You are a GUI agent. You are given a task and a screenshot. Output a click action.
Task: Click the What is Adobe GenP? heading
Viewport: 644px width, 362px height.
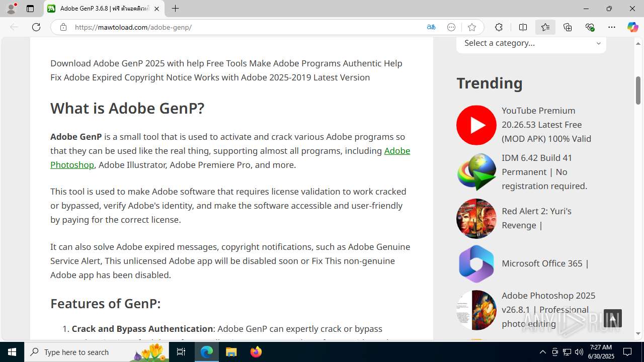click(x=127, y=108)
